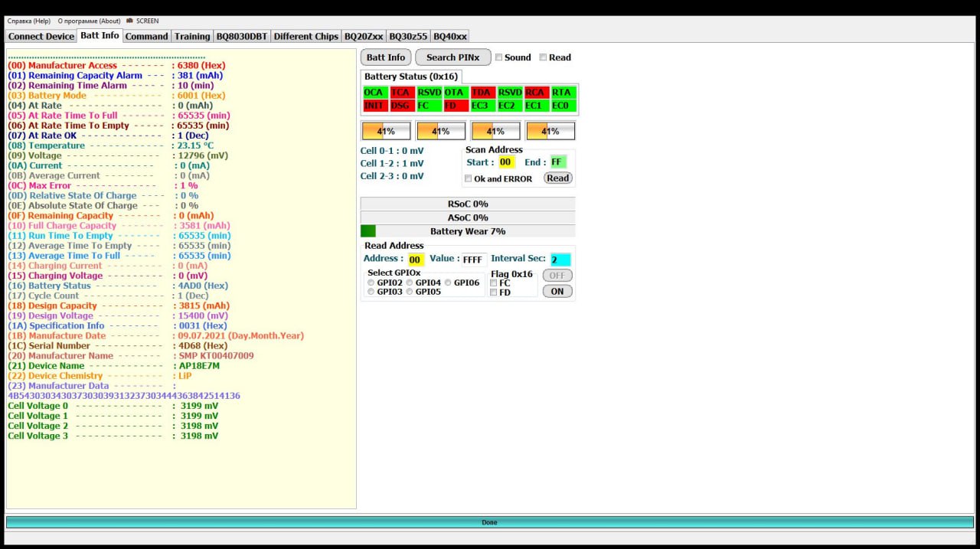Click the Cycle Count row

pos(109,296)
